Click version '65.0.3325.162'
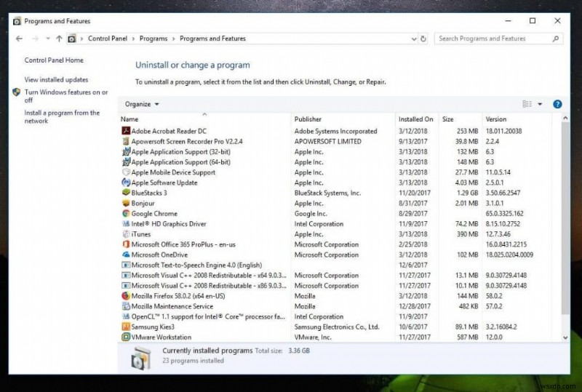Viewport: 582px width, 392px height. [504, 213]
